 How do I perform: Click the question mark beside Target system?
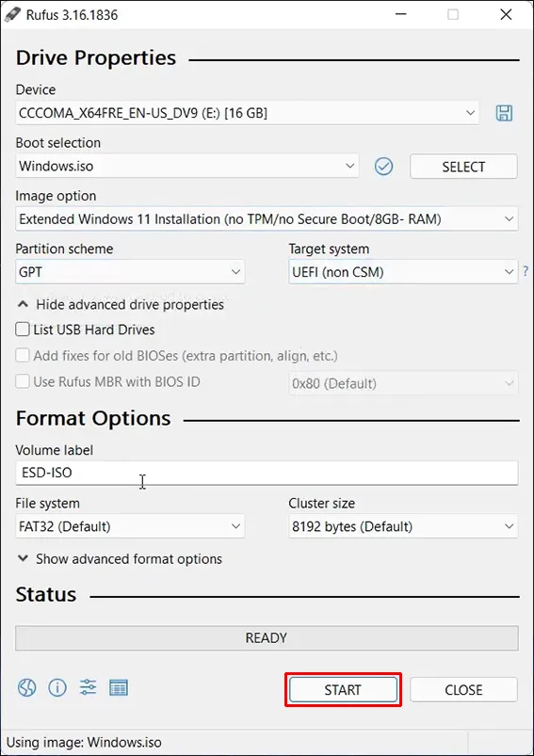click(526, 271)
